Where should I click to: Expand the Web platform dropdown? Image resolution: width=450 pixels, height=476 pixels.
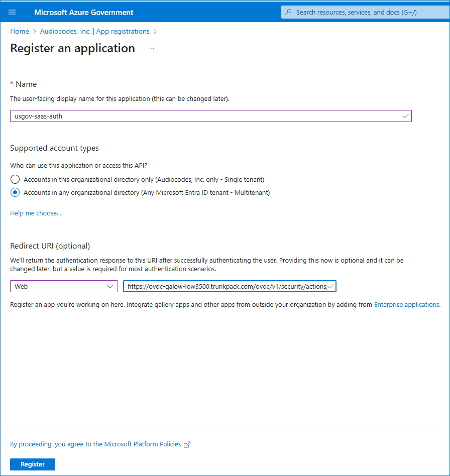click(64, 286)
